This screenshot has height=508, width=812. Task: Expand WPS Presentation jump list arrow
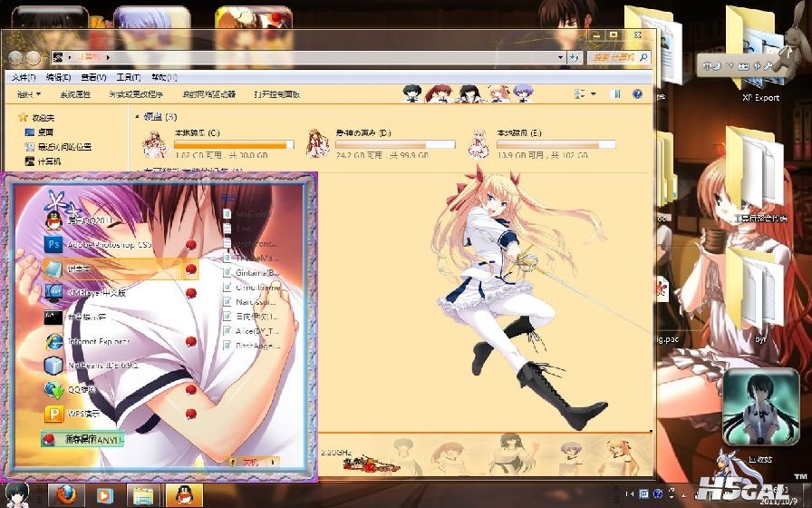click(x=191, y=414)
